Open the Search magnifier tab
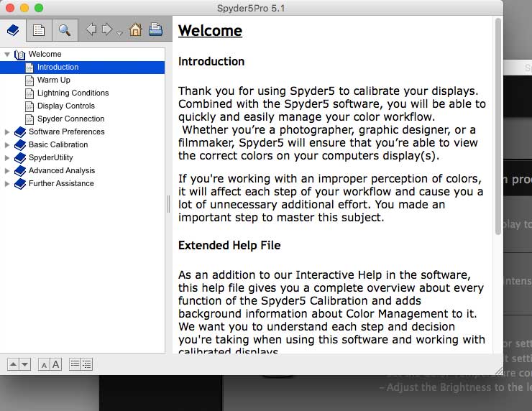Screen dimensions: 532x411 point(65,30)
